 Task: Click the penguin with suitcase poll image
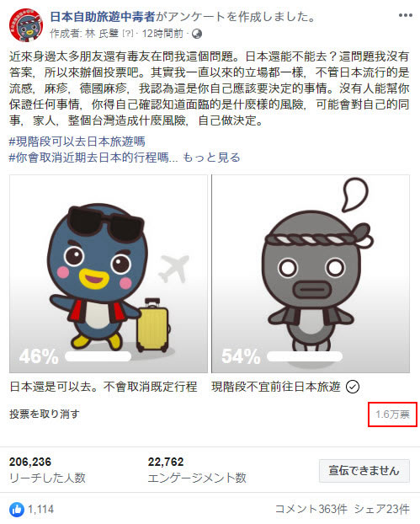click(109, 274)
